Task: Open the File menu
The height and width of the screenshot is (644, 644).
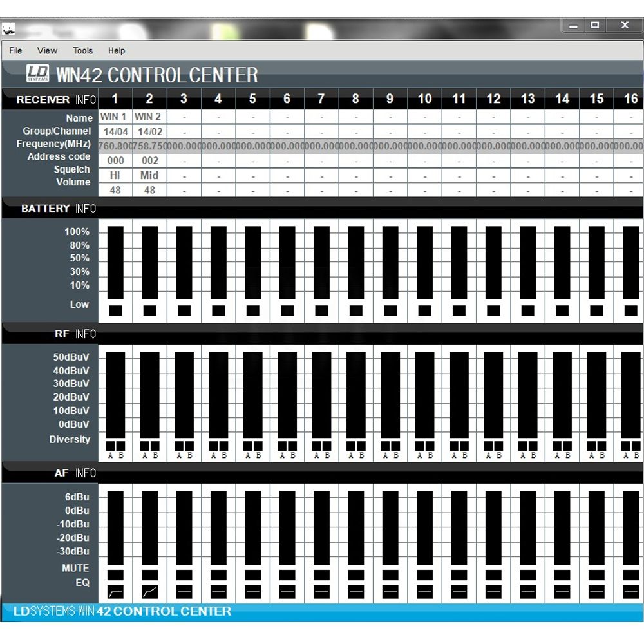Action: [15, 51]
